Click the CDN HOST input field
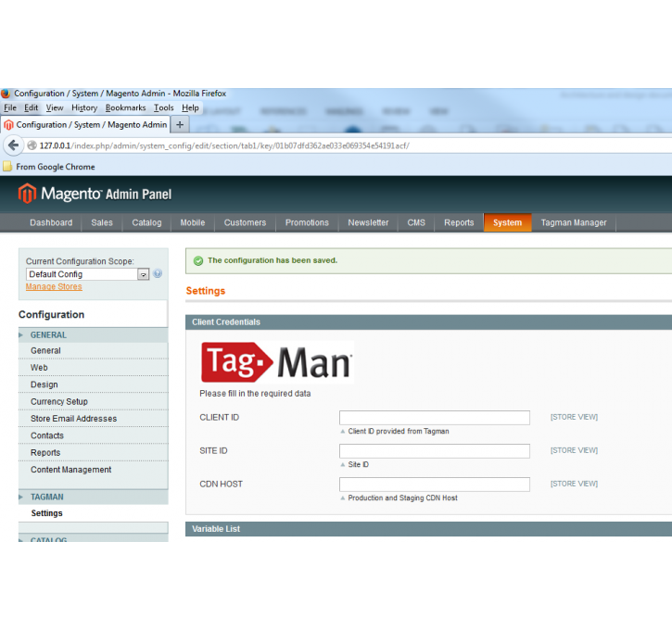The height and width of the screenshot is (630, 672). point(434,485)
